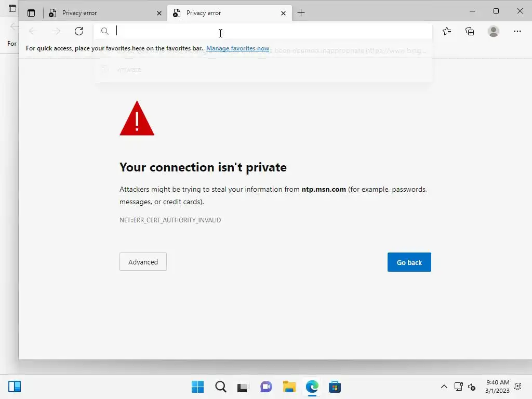Close the first Privacy error tab

coord(159,13)
